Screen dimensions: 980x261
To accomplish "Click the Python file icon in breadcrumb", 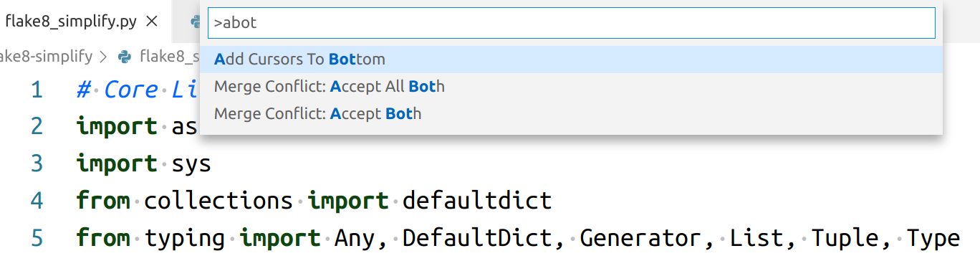I will (x=125, y=56).
